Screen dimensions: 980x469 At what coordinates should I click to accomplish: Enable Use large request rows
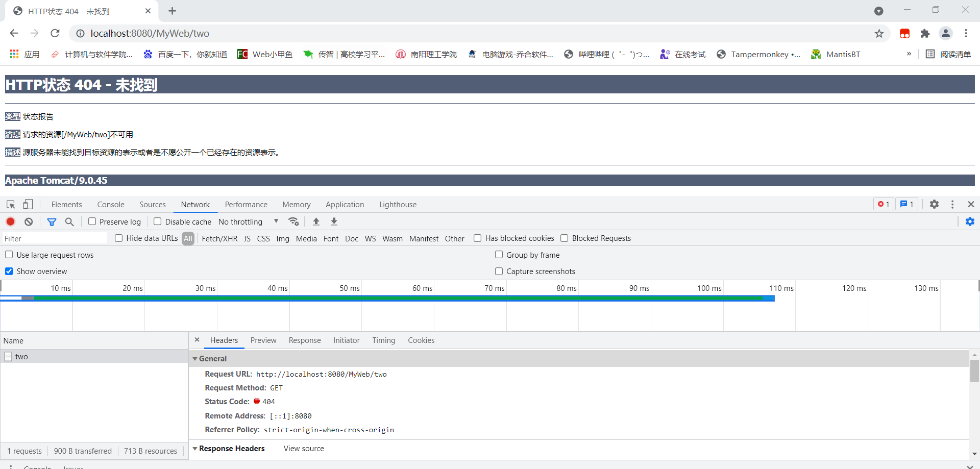(x=9, y=255)
